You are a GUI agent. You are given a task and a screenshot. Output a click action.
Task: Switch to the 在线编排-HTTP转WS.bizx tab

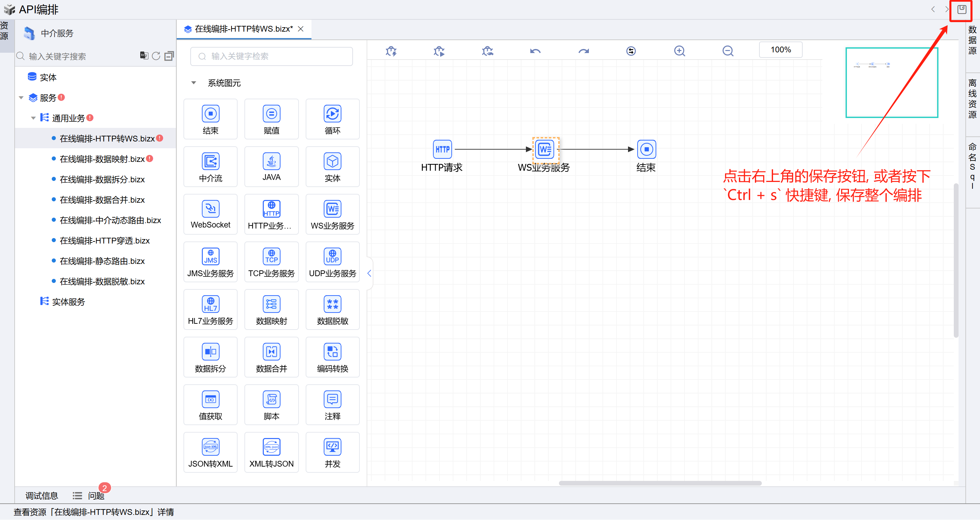243,29
